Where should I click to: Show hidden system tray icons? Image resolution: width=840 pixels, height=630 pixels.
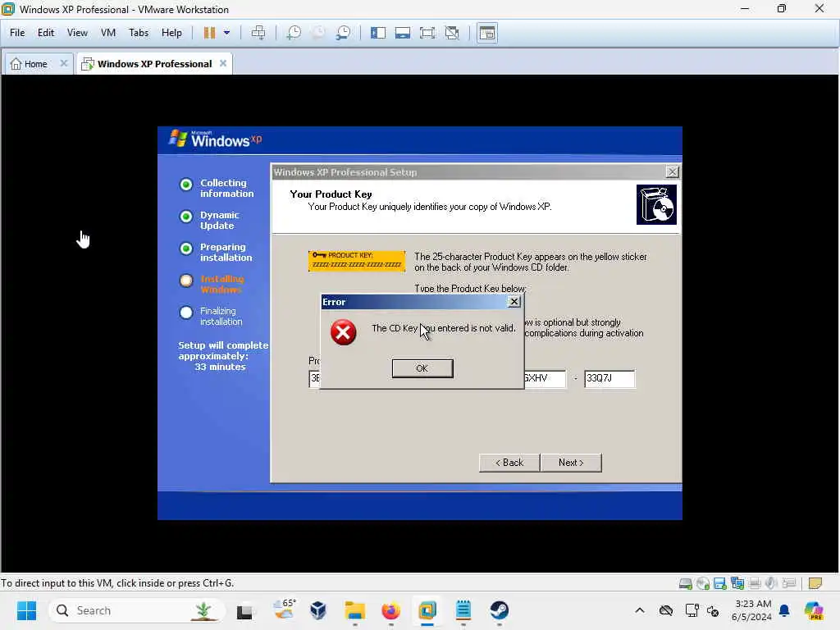pyautogui.click(x=640, y=610)
